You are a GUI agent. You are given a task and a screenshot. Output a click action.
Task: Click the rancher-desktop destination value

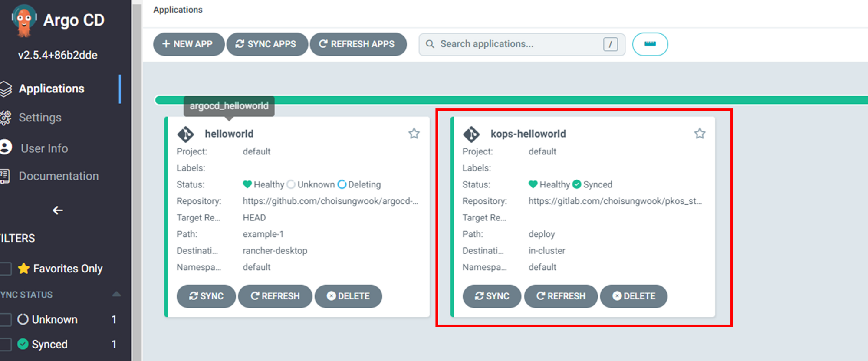click(275, 250)
